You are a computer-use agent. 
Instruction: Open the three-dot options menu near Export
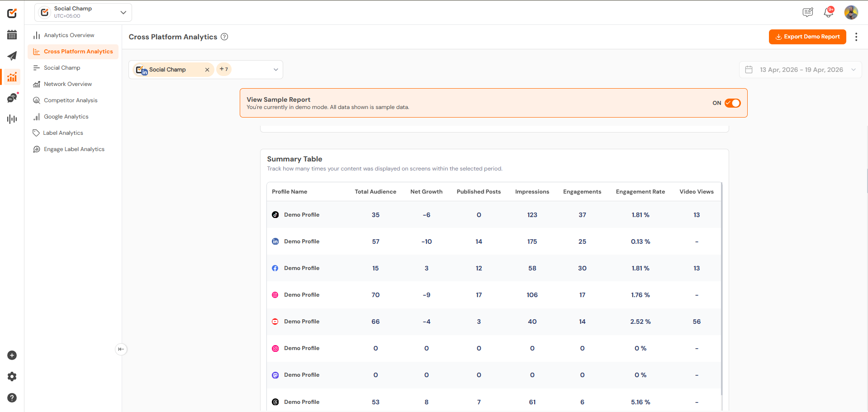(x=856, y=37)
